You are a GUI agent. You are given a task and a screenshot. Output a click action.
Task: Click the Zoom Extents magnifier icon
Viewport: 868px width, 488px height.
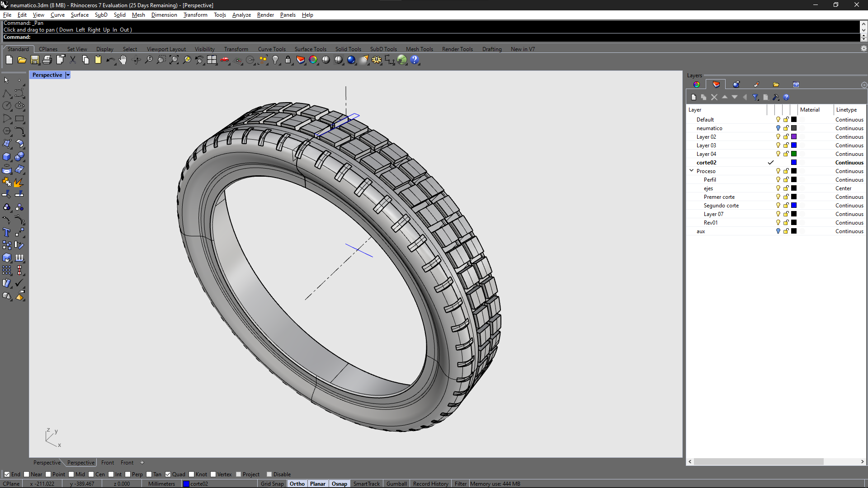point(174,60)
